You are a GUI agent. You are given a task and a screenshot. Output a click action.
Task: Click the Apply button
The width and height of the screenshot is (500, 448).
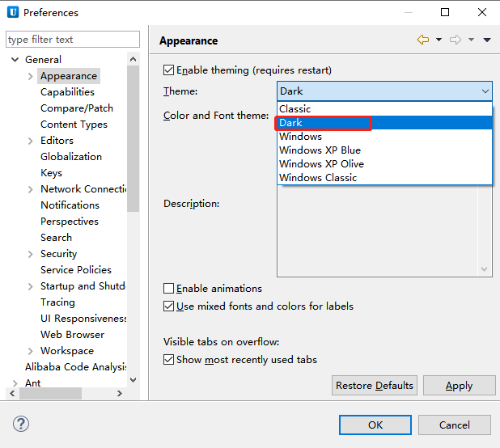click(460, 386)
